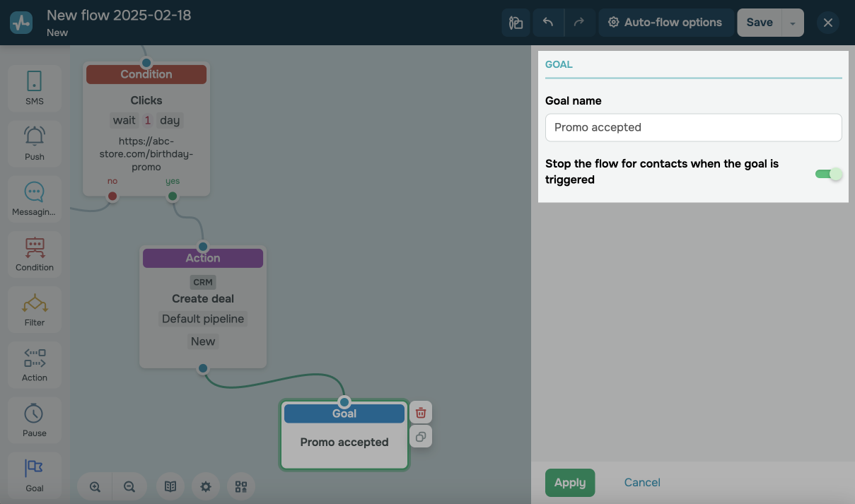Choose the Pause element in sidebar

[34, 420]
